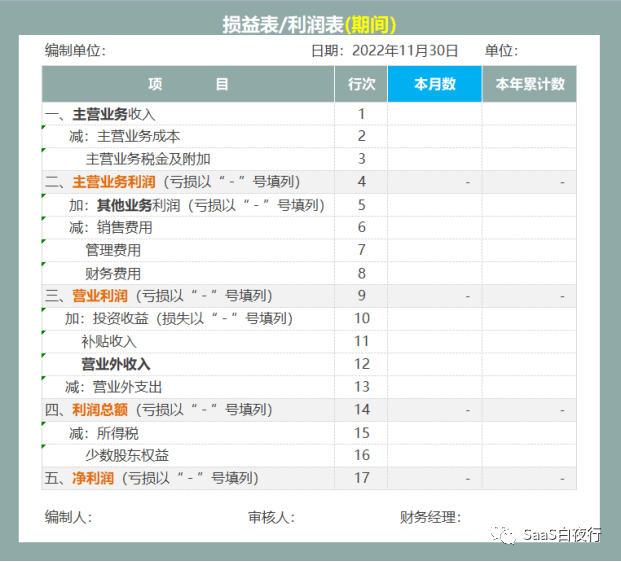This screenshot has height=562, width=621.
Task: Click the 项目 column header
Action: click(188, 84)
